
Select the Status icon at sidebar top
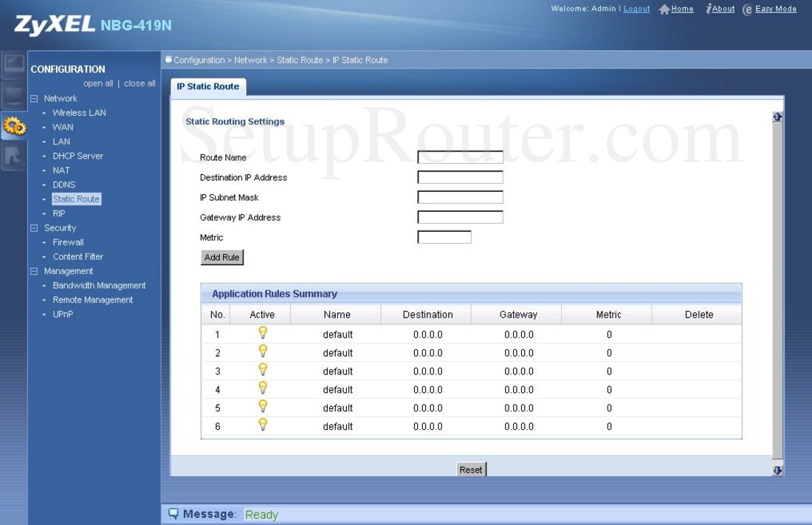[x=13, y=65]
